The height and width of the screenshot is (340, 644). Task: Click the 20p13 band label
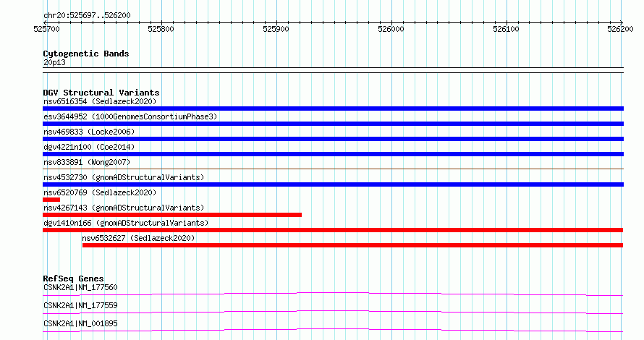[x=54, y=62]
